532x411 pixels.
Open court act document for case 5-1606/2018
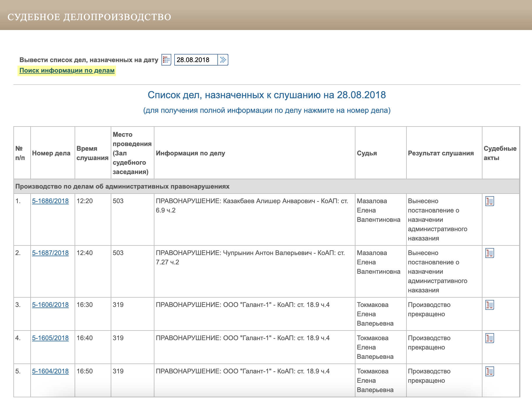(x=490, y=305)
